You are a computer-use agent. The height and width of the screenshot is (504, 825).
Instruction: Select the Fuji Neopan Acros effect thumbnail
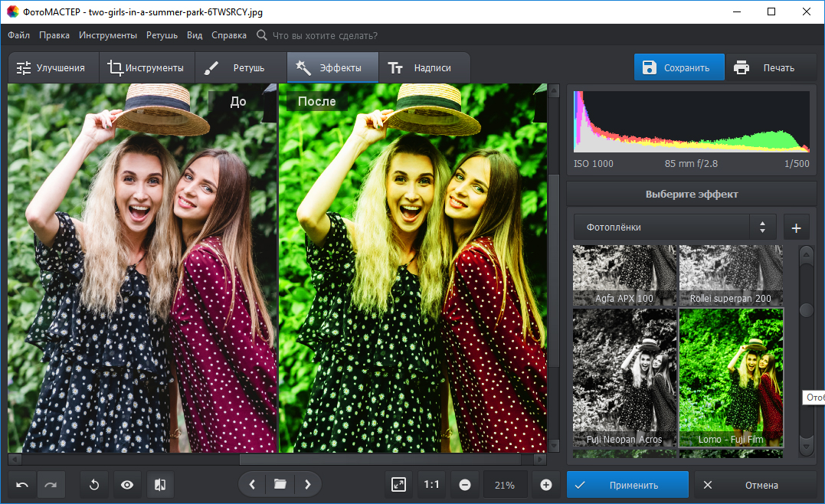(625, 378)
